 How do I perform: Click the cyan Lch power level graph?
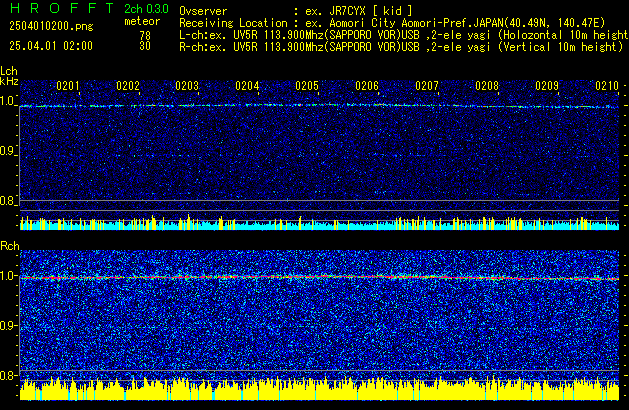tap(319, 224)
